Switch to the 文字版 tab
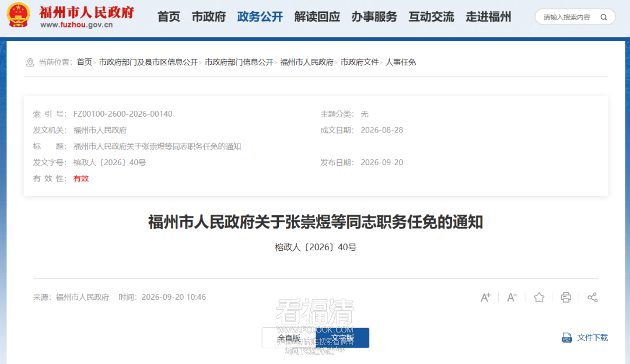The height and width of the screenshot is (364, 630). [x=342, y=338]
